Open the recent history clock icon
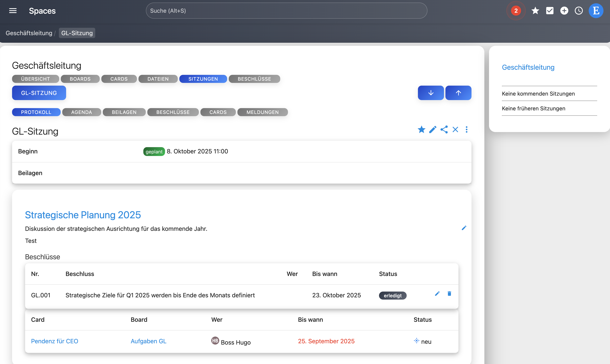The image size is (610, 364). pyautogui.click(x=579, y=11)
